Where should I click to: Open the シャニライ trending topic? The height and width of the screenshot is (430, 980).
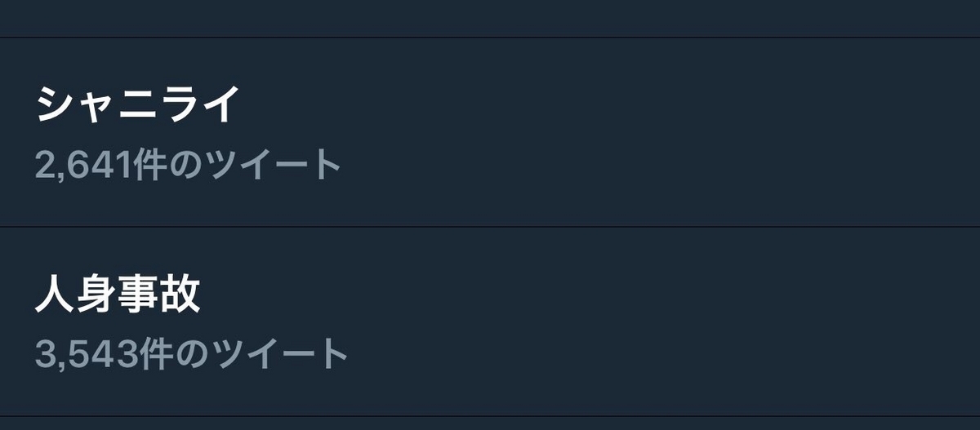click(490, 131)
